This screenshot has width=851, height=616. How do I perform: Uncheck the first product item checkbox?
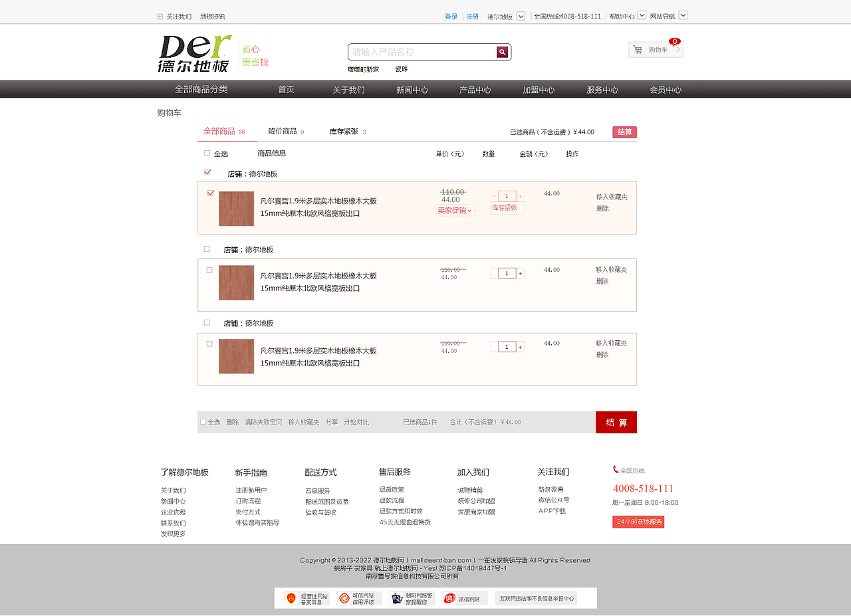pyautogui.click(x=211, y=193)
